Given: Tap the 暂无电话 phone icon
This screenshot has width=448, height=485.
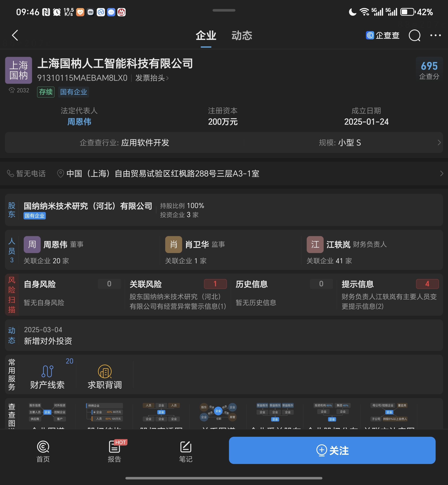Looking at the screenshot, I should [x=10, y=173].
